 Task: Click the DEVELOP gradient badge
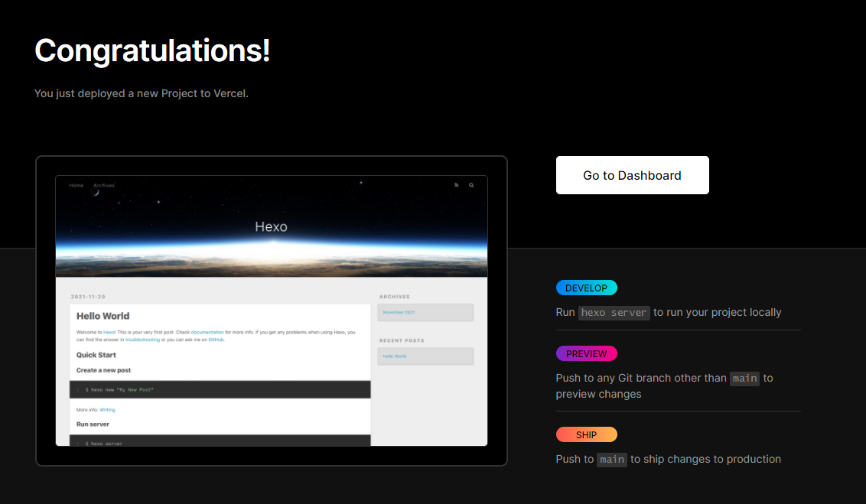pyautogui.click(x=586, y=288)
